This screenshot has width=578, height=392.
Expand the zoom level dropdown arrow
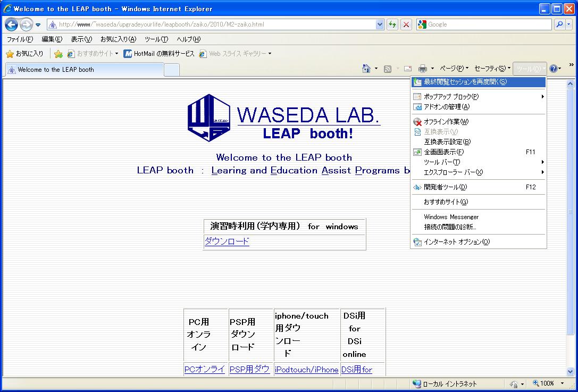pyautogui.click(x=563, y=384)
